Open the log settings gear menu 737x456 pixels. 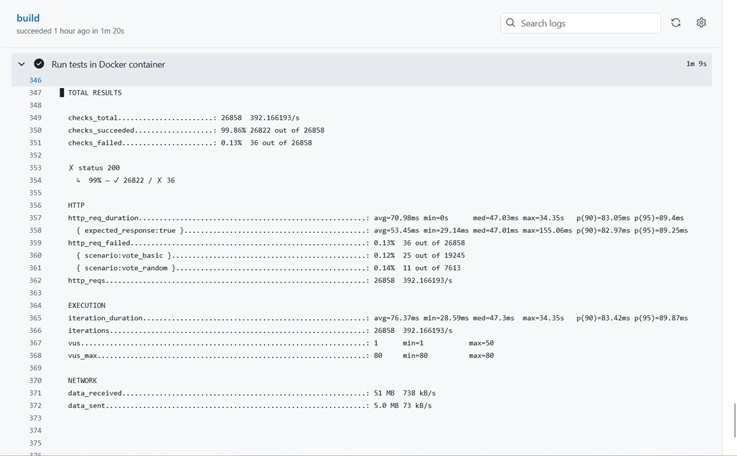tap(701, 23)
